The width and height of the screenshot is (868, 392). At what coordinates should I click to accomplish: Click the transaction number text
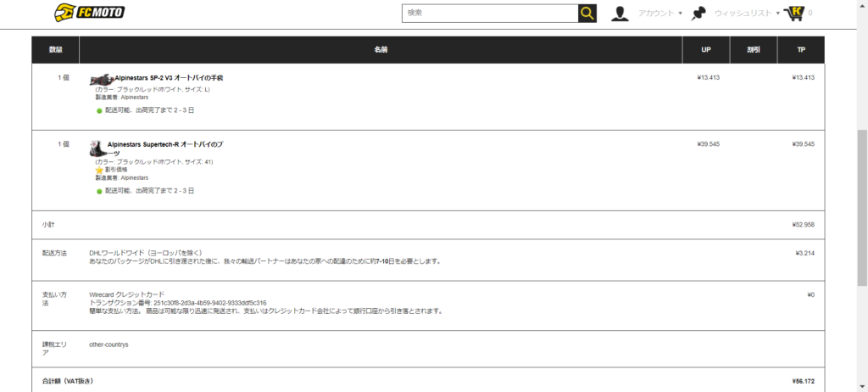point(178,303)
